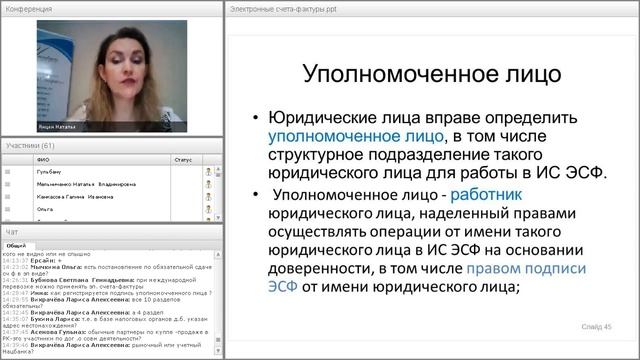Sort participants by Статус column header

click(x=187, y=160)
